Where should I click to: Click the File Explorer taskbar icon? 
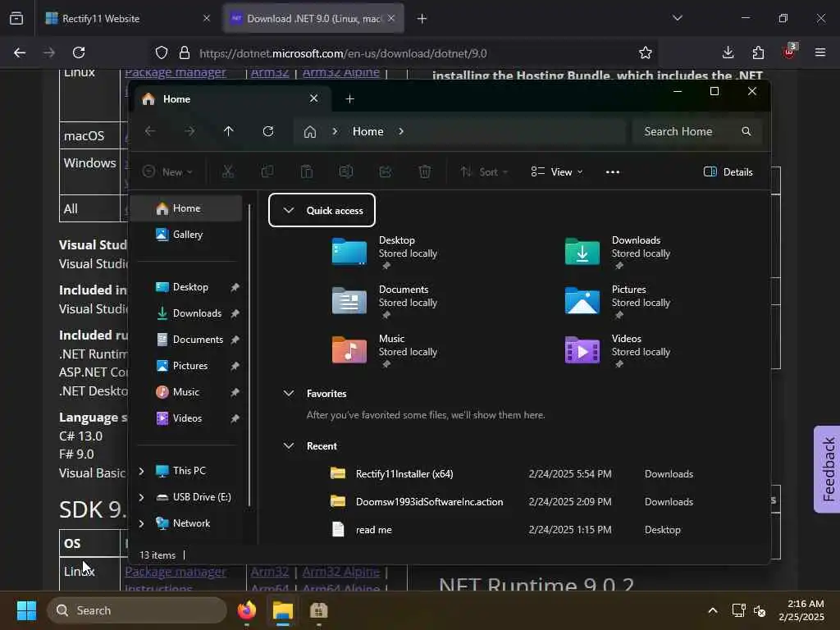pyautogui.click(x=283, y=610)
